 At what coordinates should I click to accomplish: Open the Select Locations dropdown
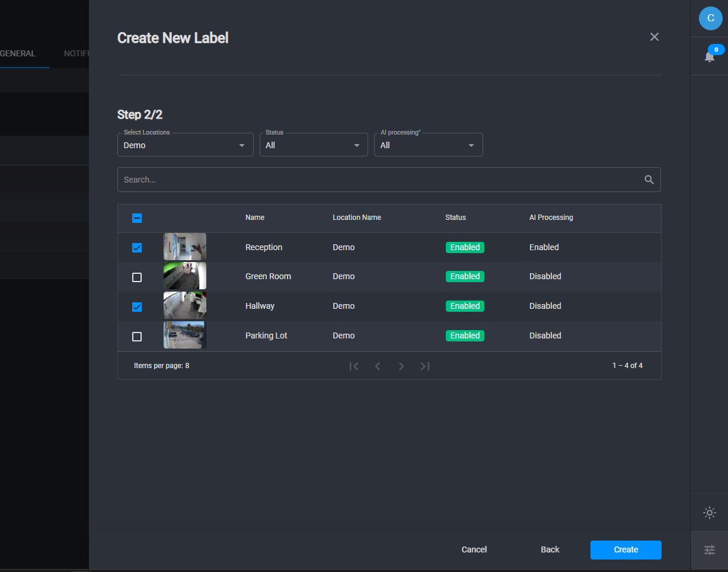coord(186,145)
